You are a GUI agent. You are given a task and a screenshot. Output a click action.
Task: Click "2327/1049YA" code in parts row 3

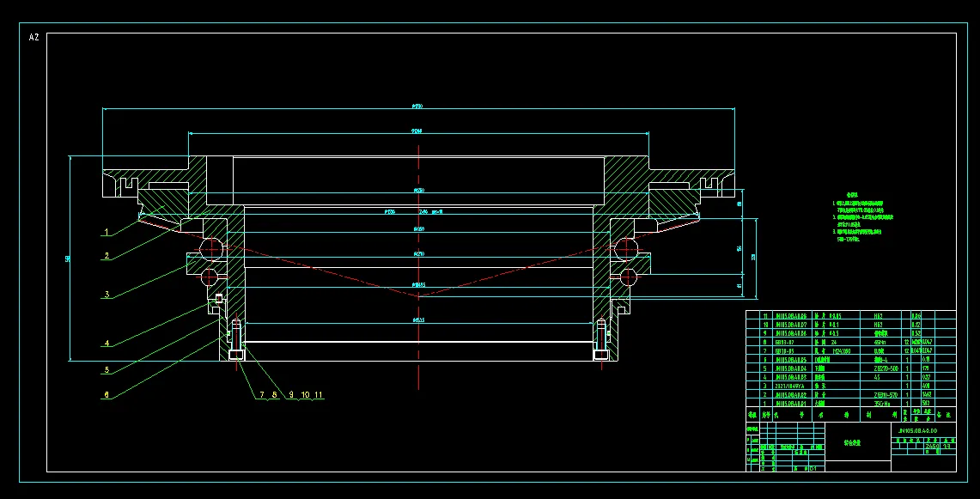click(x=789, y=386)
